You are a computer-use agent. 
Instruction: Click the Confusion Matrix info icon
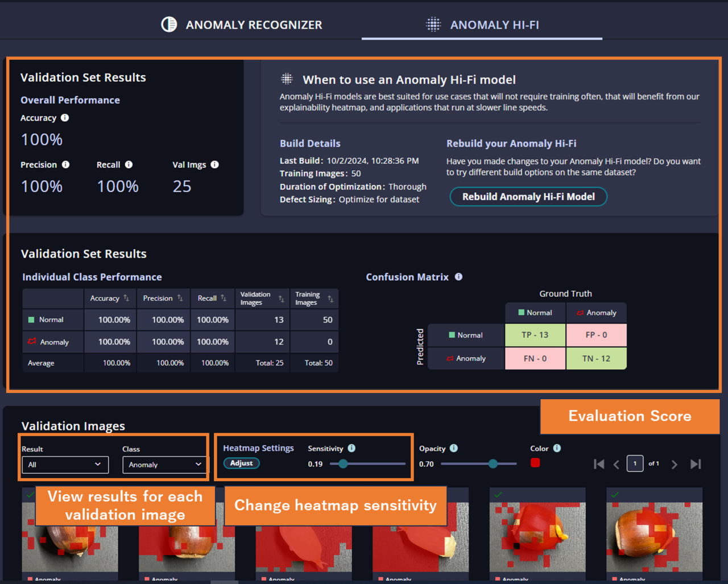[458, 277]
